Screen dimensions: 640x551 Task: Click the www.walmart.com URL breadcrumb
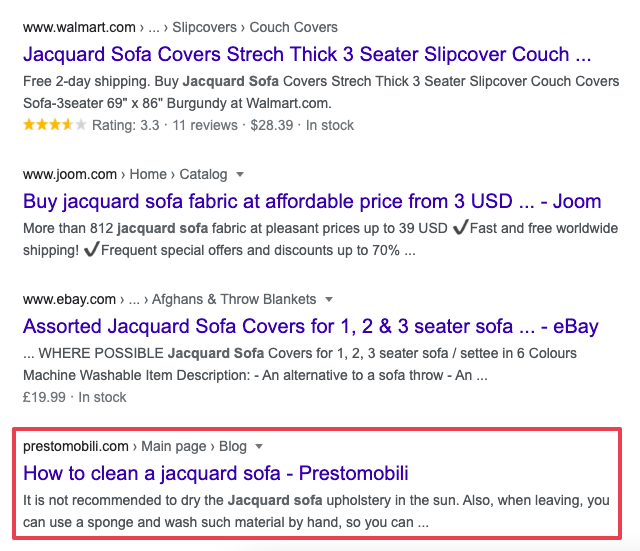pyautogui.click(x=79, y=27)
